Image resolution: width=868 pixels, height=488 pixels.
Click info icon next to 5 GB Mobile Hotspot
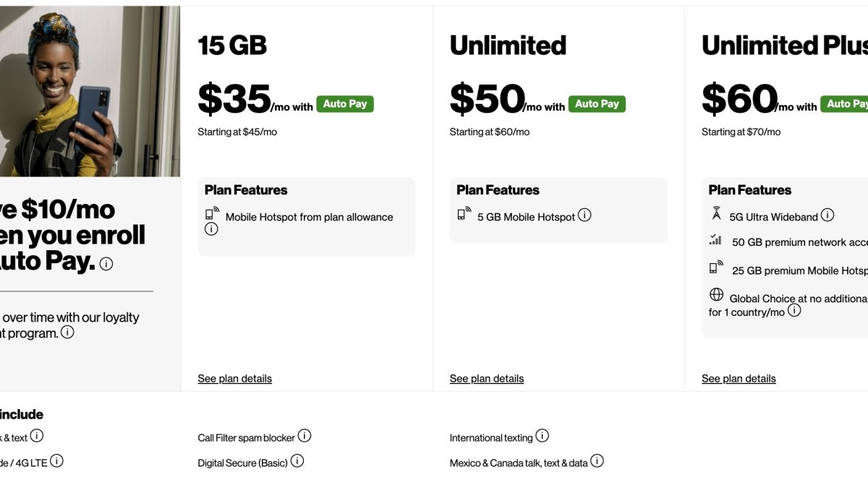[584, 215]
